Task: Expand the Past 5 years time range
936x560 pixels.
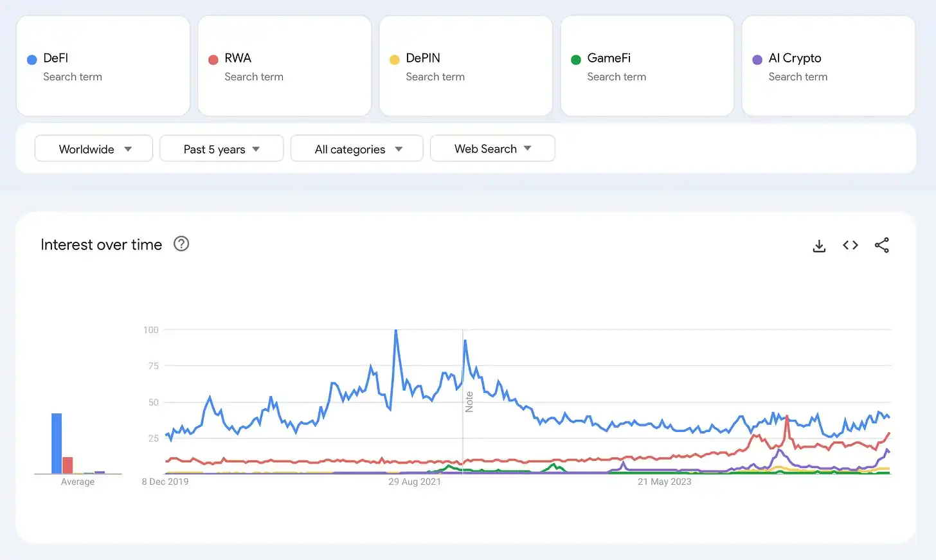Action: [221, 149]
